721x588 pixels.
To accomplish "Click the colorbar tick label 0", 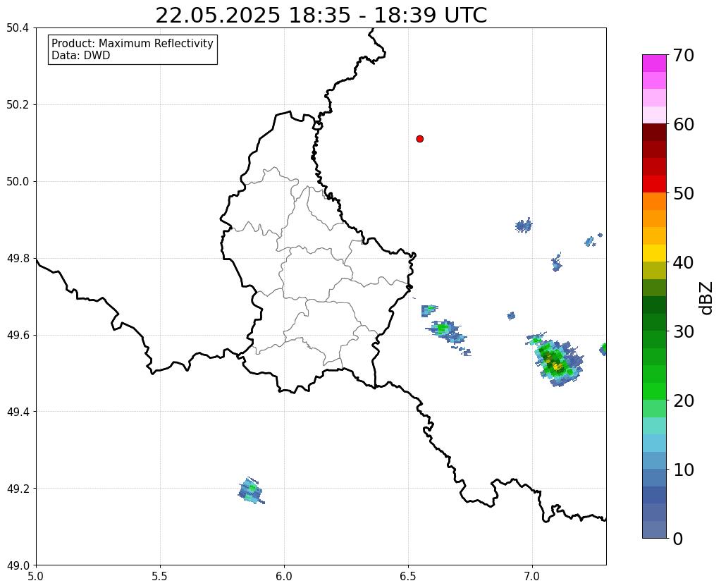I will pos(678,539).
